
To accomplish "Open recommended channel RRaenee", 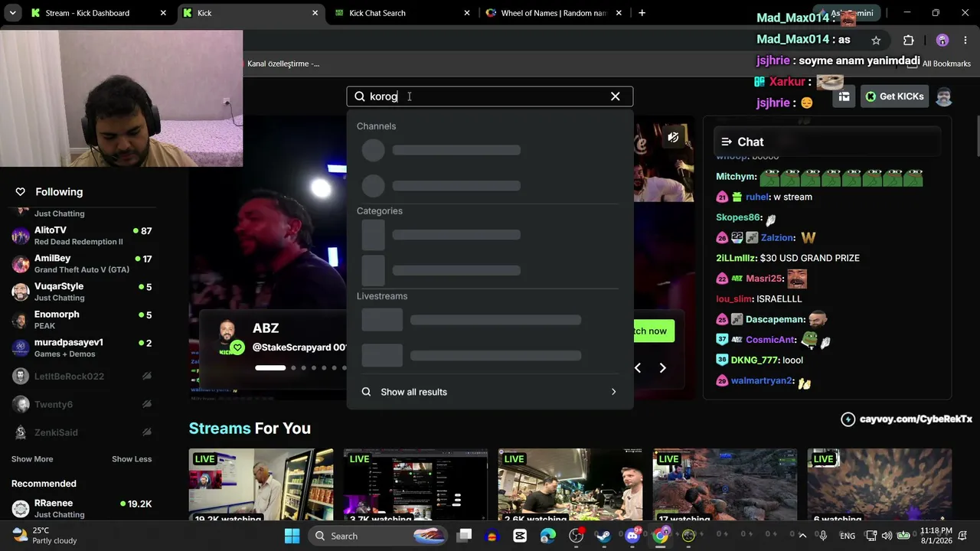I will (83, 508).
